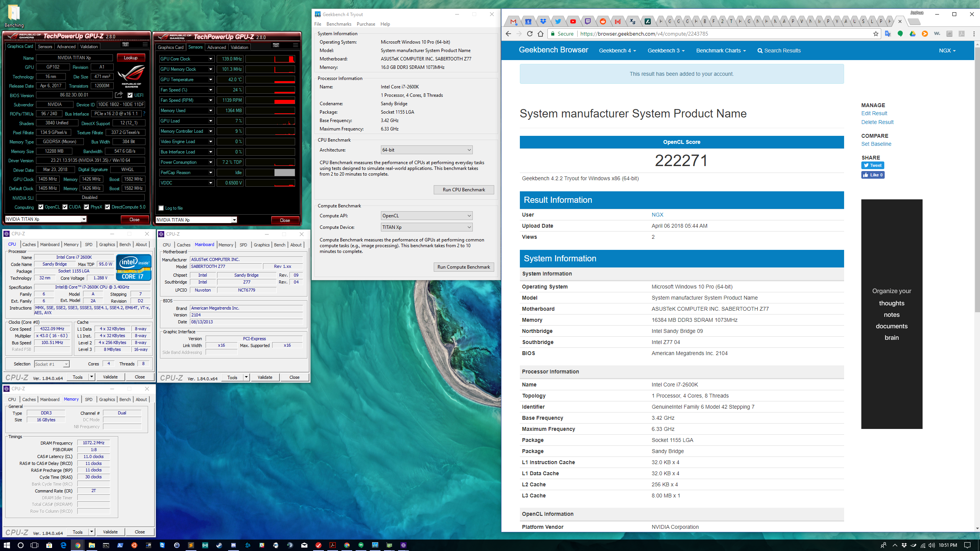Reload the Geekbench Browser page

coord(530,34)
